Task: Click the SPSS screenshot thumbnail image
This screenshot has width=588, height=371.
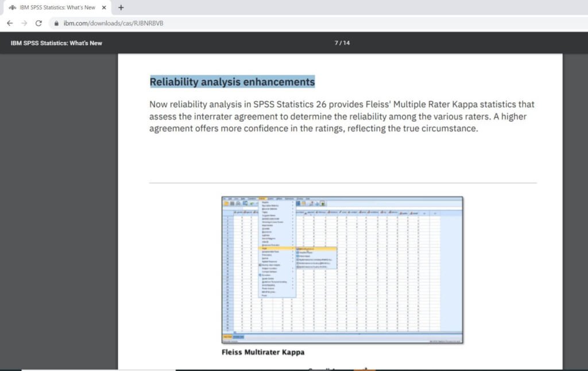Action: tap(342, 270)
